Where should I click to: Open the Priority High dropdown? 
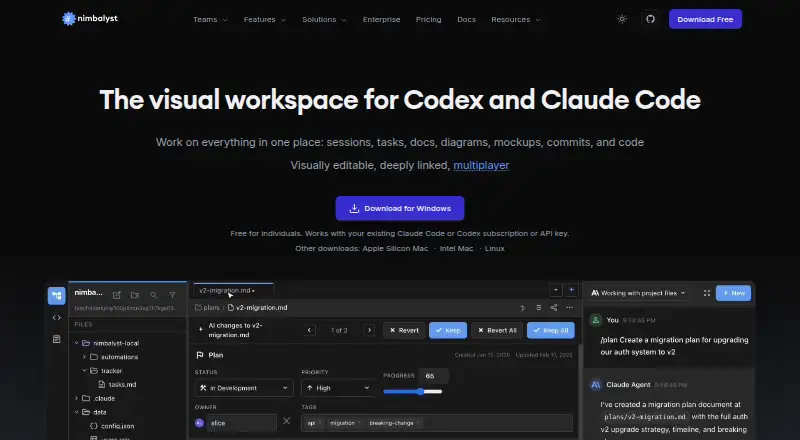[x=338, y=388]
